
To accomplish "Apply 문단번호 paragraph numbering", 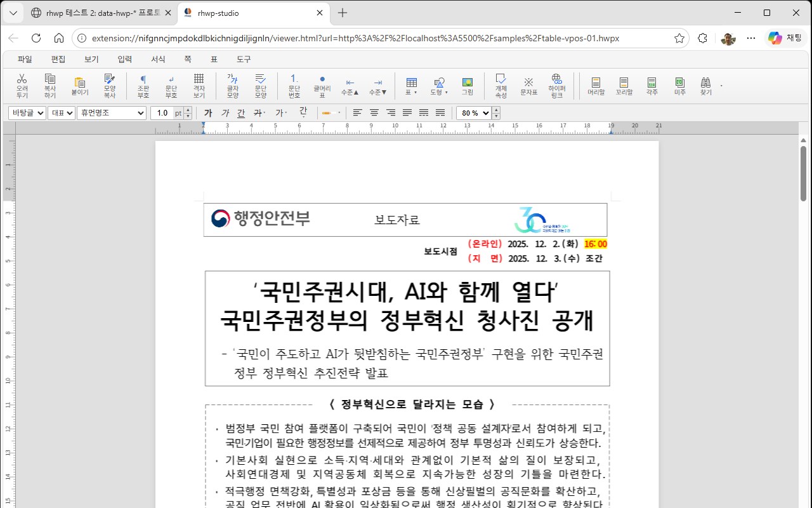I will pos(294,86).
